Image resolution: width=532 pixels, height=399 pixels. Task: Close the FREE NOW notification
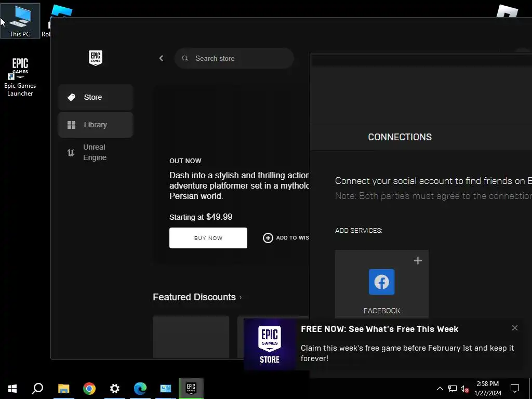tap(515, 328)
